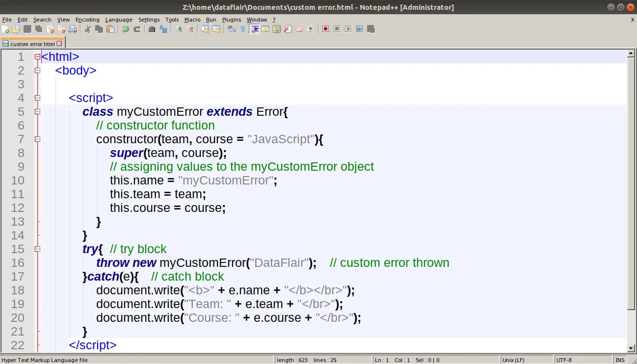
Task: Collapse the class myCustomError fold on line 5
Action: coord(37,112)
